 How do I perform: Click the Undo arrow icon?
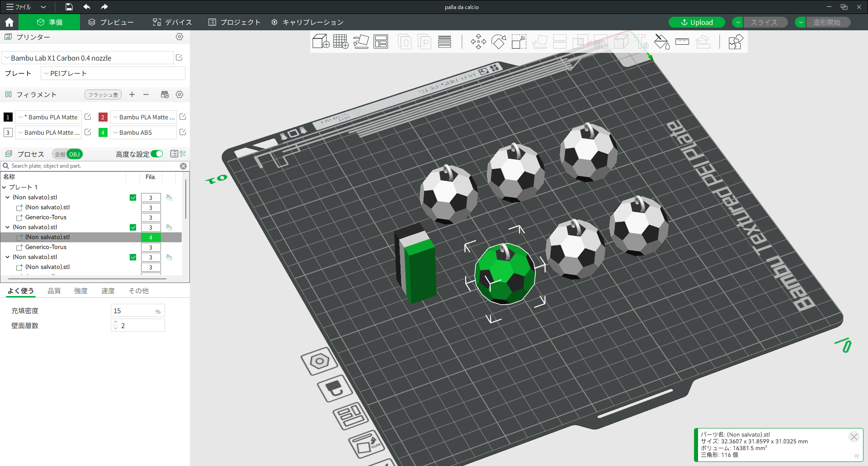point(87,7)
